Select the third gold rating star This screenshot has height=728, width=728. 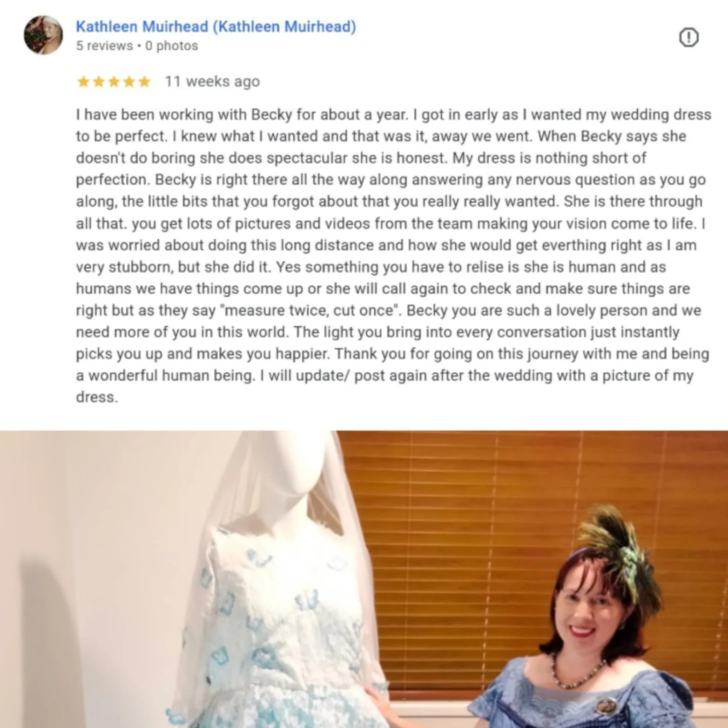[114, 82]
